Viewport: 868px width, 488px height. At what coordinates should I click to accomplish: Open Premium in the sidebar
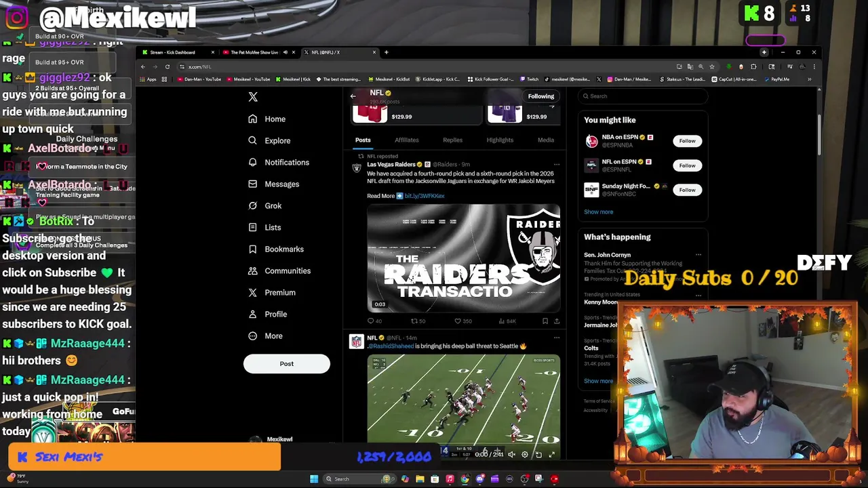272,292
